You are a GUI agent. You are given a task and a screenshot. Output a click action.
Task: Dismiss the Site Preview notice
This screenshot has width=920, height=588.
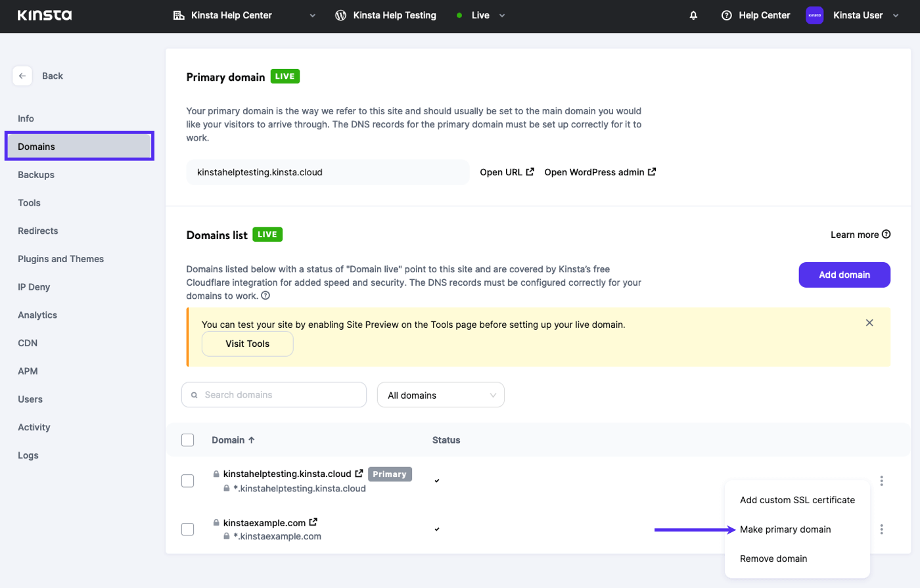[x=869, y=323]
